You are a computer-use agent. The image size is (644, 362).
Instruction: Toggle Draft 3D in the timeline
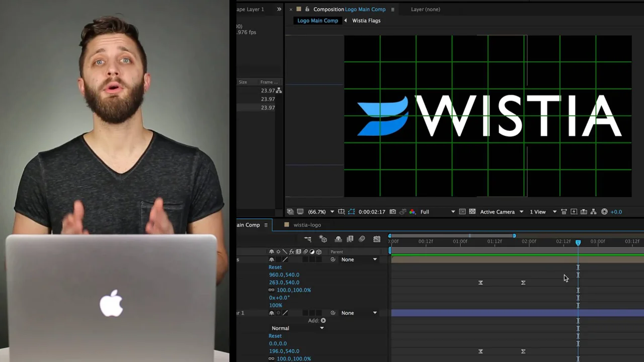[x=324, y=239]
